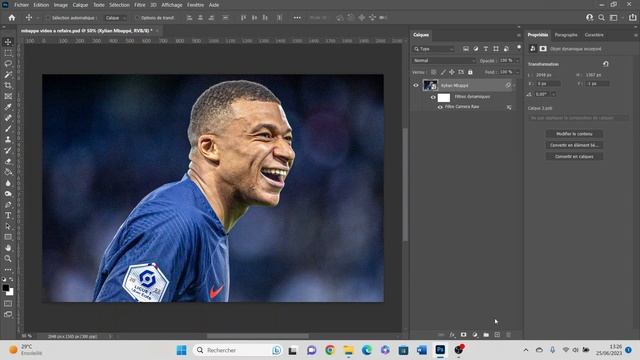The width and height of the screenshot is (640, 360).
Task: Go to the Home screen icon
Action: (x=12, y=18)
